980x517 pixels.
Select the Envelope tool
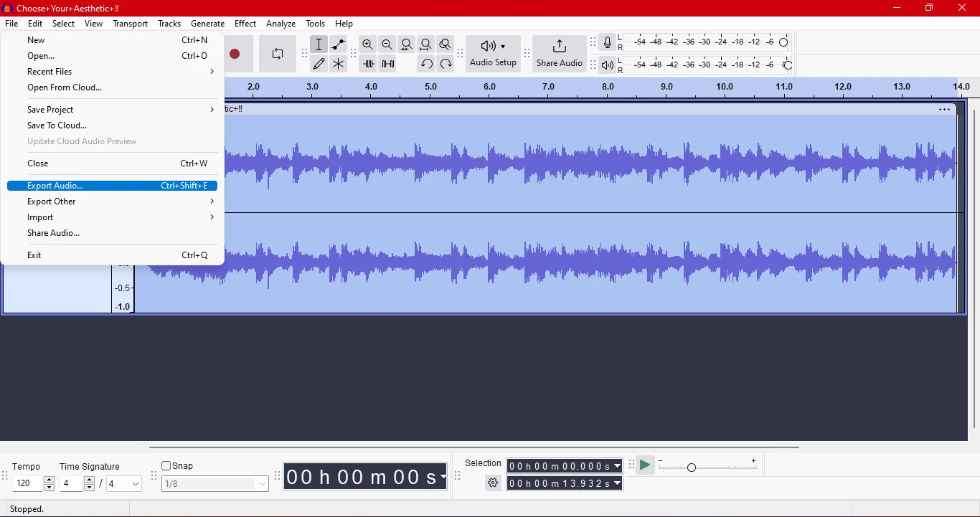click(x=339, y=44)
